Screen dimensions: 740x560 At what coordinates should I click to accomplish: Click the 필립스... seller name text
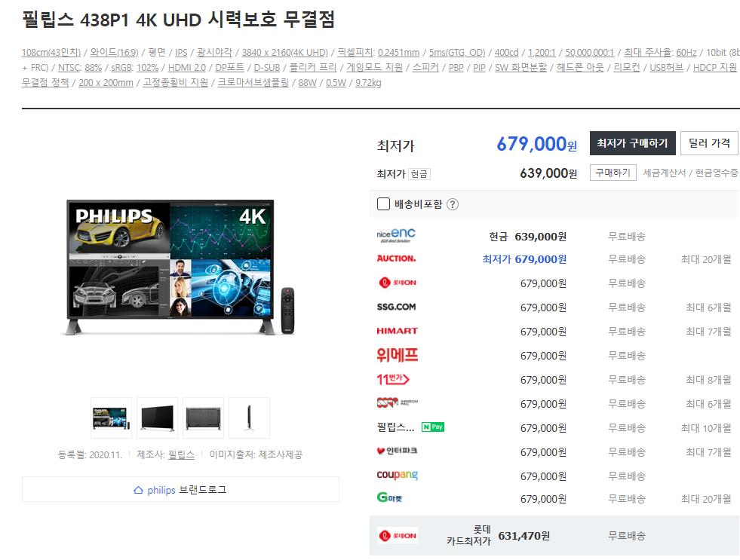point(395,427)
